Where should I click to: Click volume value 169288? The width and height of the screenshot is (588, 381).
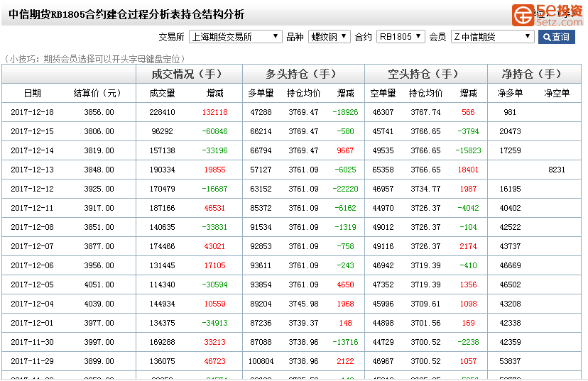point(162,342)
